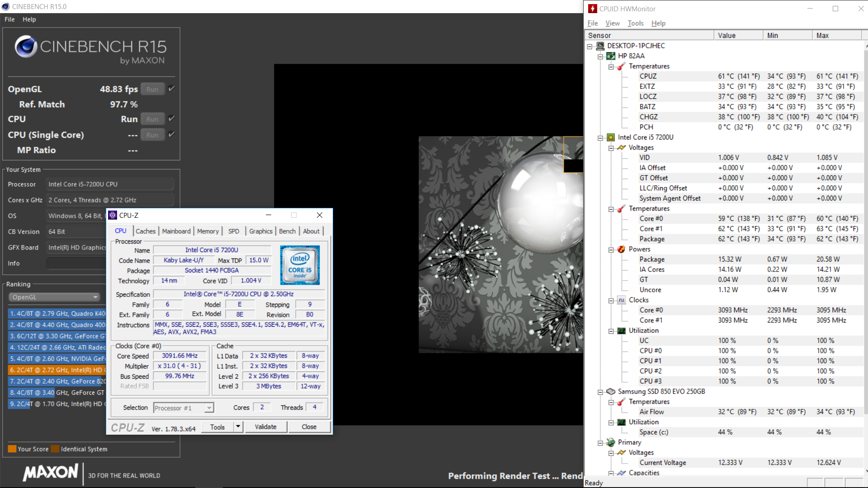Viewport: 868px width, 488px height.
Task: Click the Info text field
Action: [x=76, y=263]
